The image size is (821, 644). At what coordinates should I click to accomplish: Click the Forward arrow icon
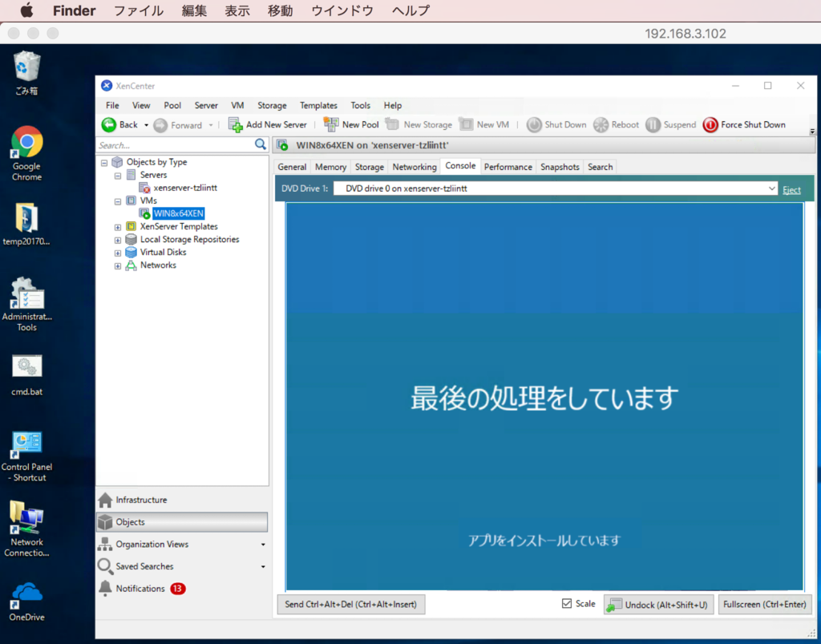click(160, 125)
